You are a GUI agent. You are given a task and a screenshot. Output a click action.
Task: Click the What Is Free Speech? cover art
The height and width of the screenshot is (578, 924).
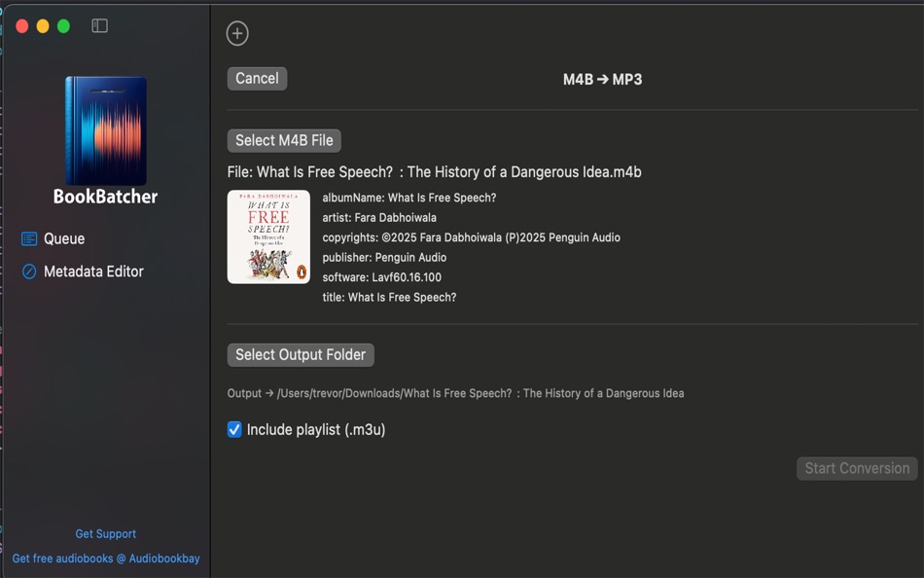point(268,236)
